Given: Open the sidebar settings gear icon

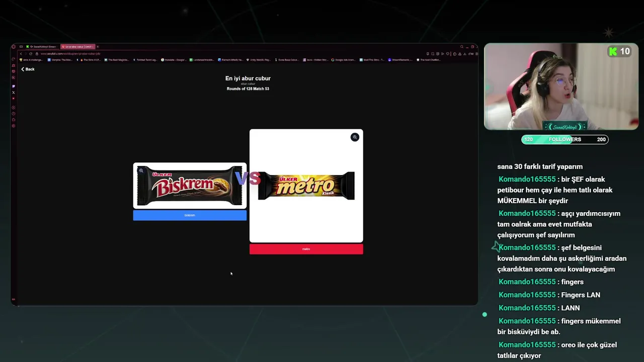Looking at the screenshot, I should click(x=14, y=126).
